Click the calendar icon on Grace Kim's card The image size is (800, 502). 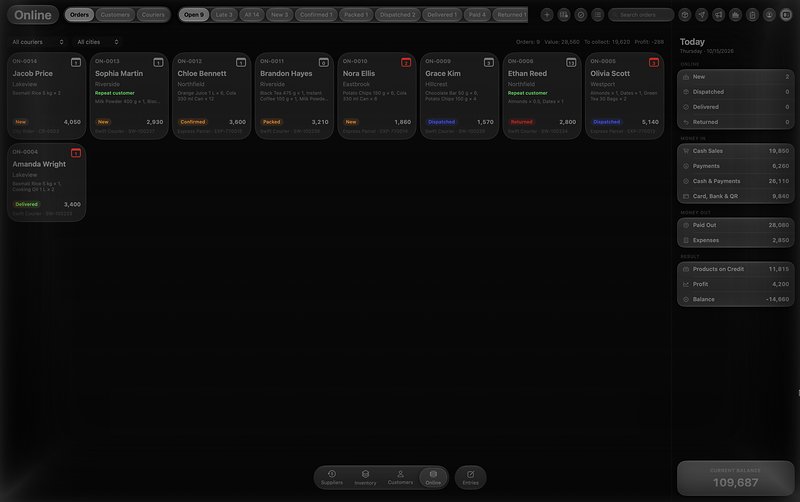[x=489, y=62]
